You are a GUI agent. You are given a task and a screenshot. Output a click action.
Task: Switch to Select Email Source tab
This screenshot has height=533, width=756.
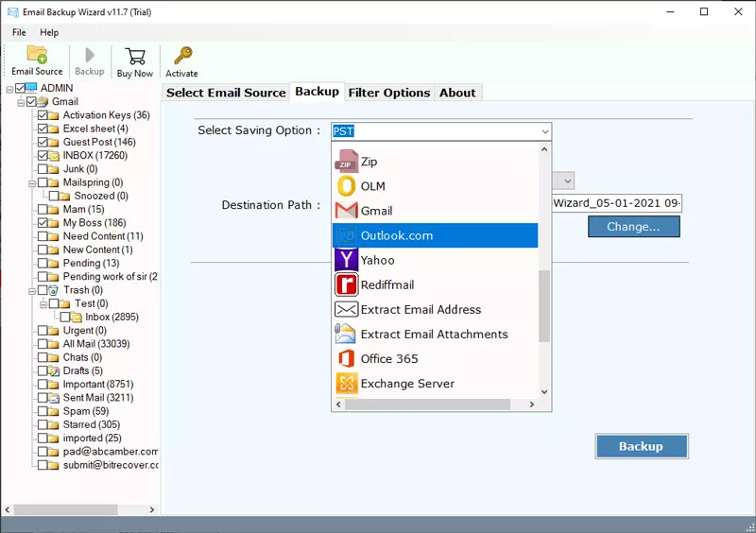226,93
